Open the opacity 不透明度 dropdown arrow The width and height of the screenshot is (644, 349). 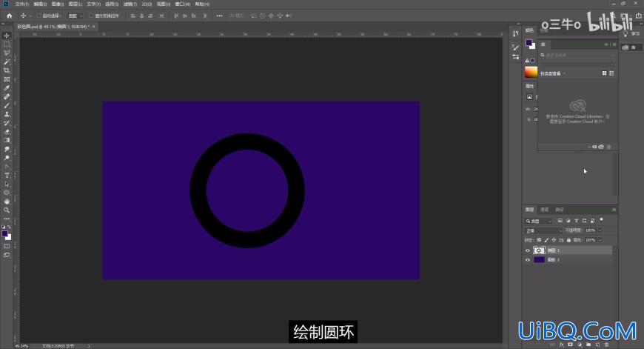600,230
